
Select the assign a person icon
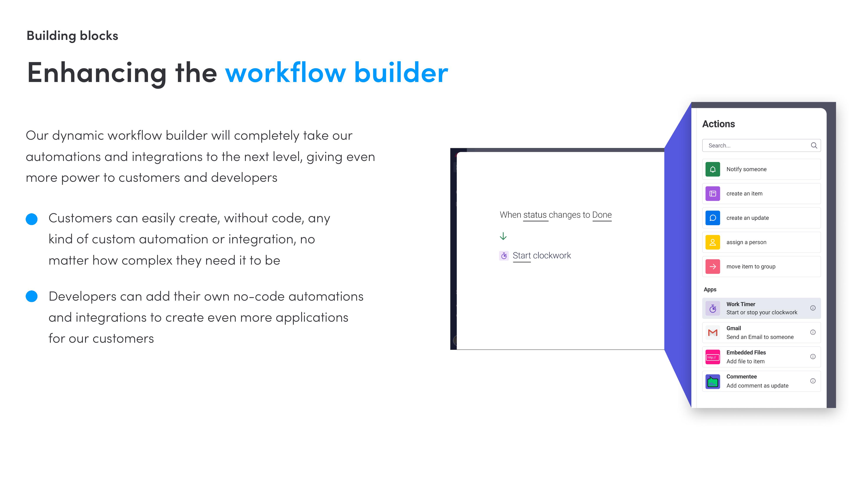pyautogui.click(x=713, y=242)
